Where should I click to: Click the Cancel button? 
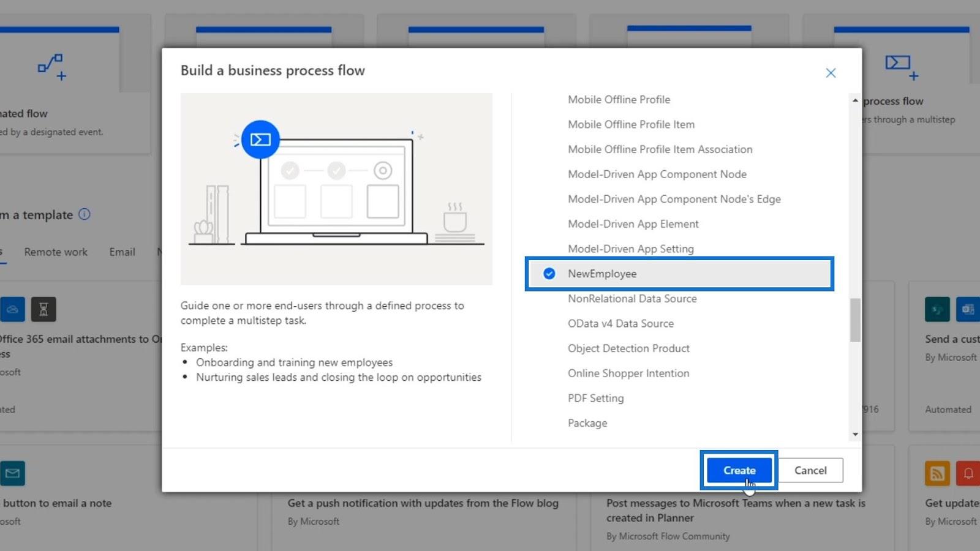pos(810,470)
